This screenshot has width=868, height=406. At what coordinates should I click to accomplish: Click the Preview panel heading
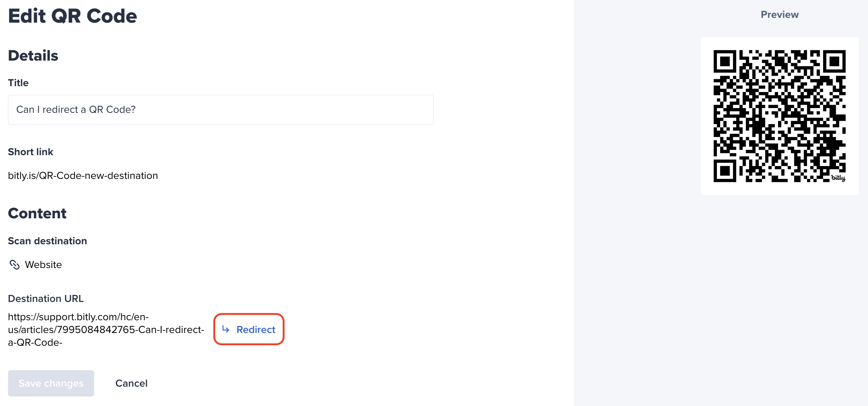click(x=779, y=15)
